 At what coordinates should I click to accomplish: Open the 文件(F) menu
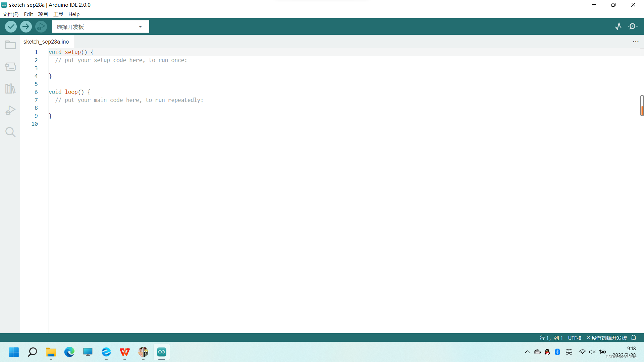(10, 14)
